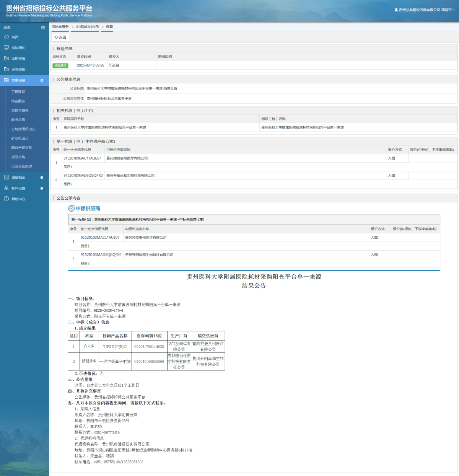Select 已发公告处理 in the sidebar
This screenshot has width=459, height=476.
(21, 166)
